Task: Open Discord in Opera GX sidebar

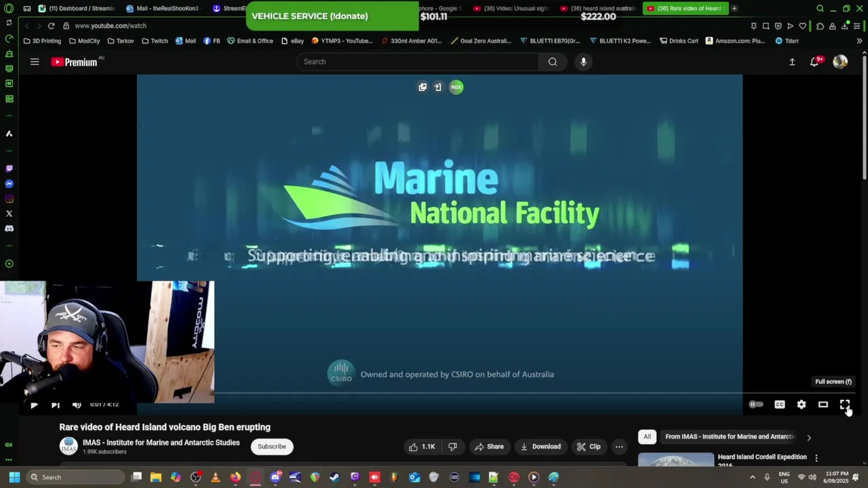Action: (x=9, y=228)
